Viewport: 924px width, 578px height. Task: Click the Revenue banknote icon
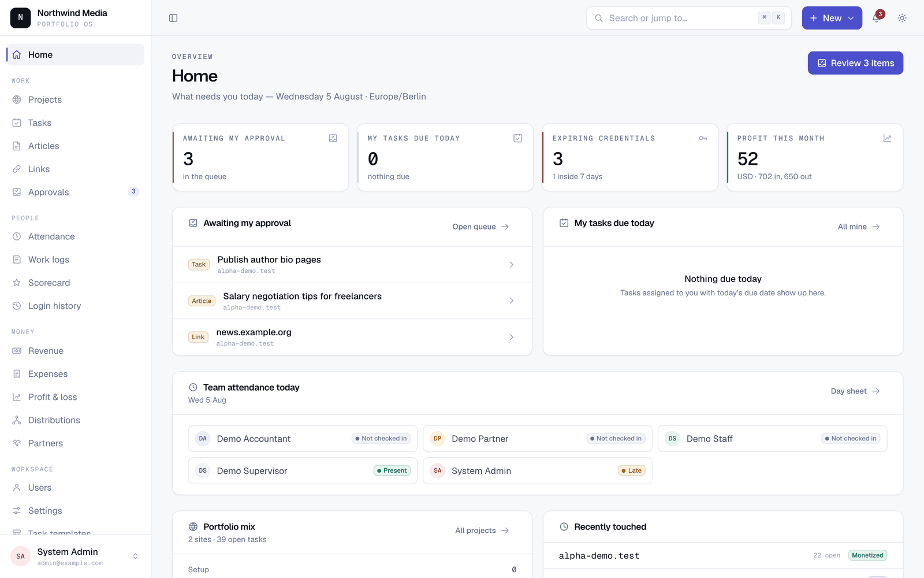(x=17, y=351)
